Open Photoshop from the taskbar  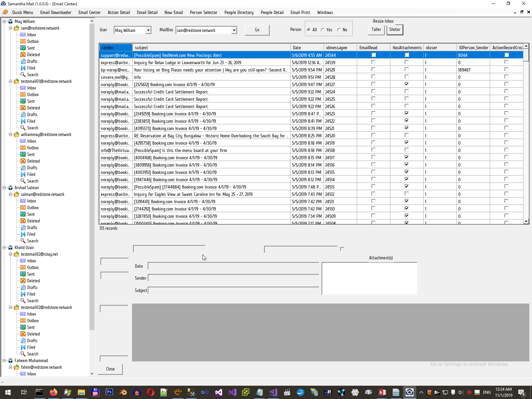pyautogui.click(x=109, y=392)
